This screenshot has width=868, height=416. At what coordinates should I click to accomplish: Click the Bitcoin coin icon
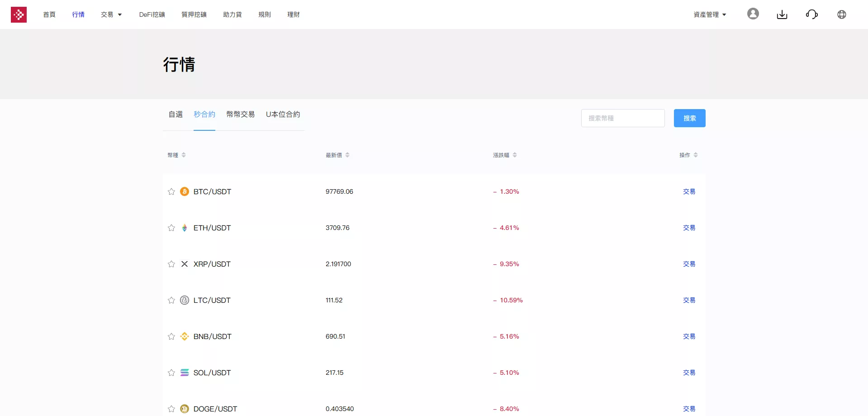click(185, 191)
